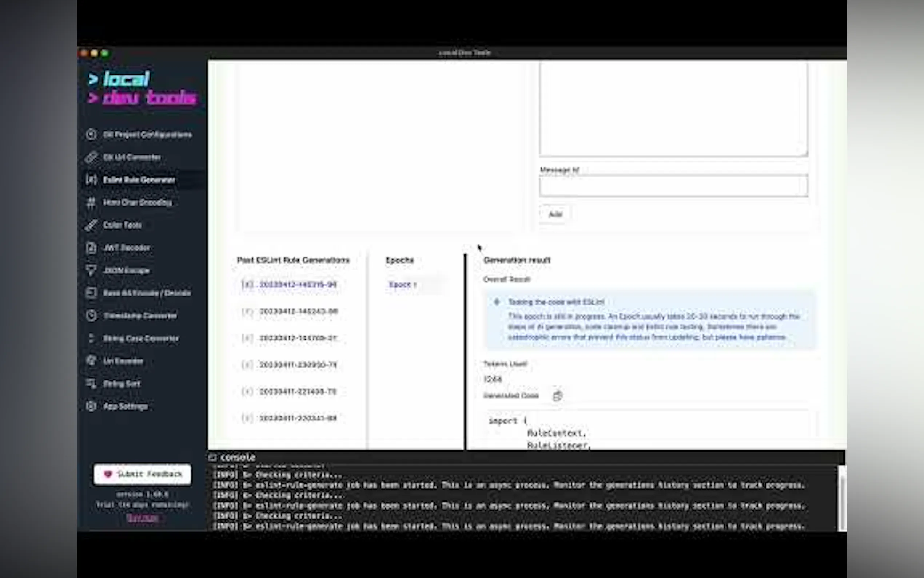Focus the Message Id input field

[673, 186]
